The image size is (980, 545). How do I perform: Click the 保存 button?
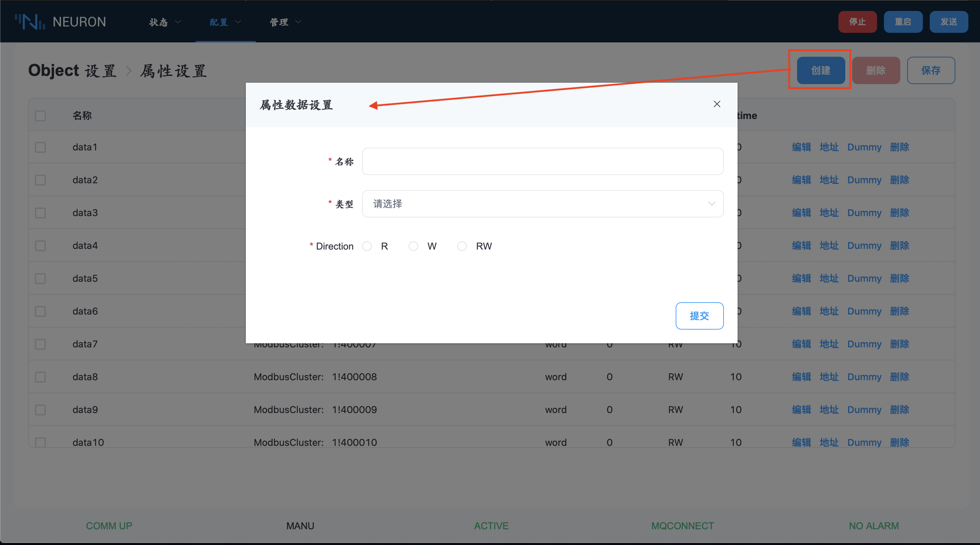click(x=931, y=70)
